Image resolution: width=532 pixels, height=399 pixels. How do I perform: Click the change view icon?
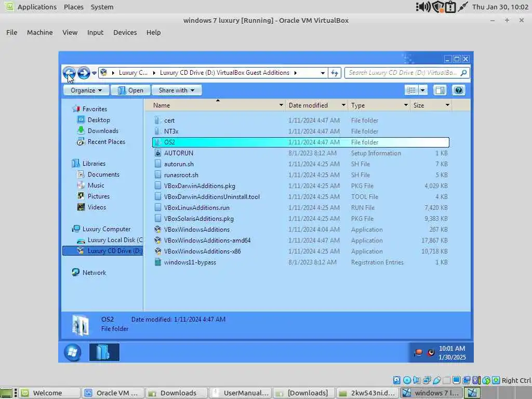(411, 90)
